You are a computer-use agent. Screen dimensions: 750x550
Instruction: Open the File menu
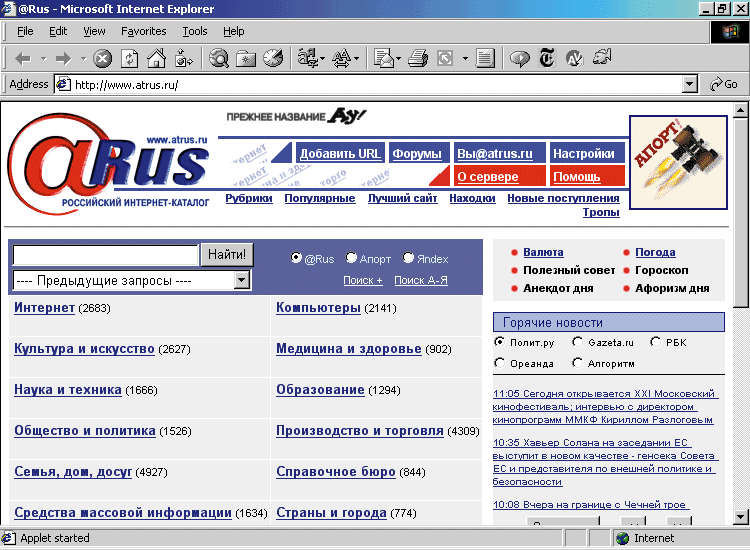coord(25,32)
